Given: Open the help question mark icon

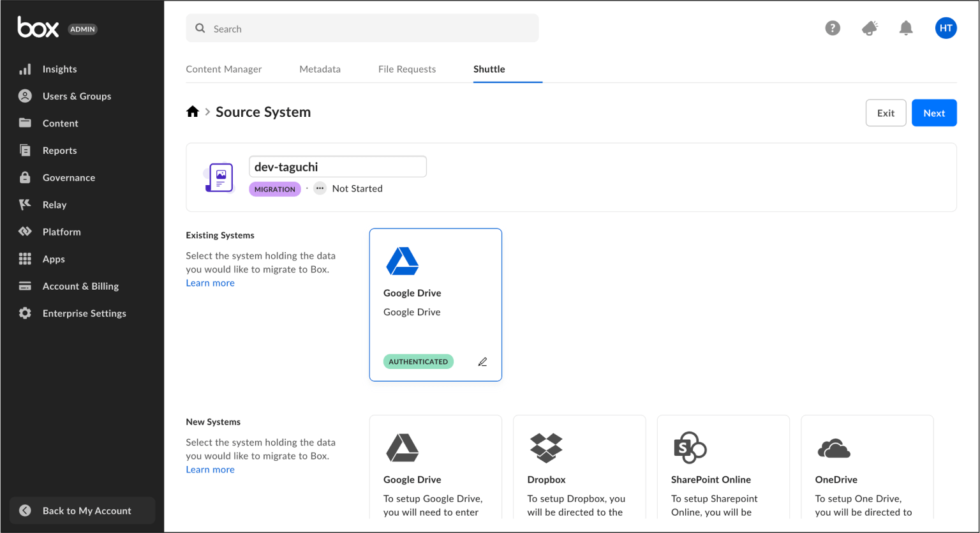Looking at the screenshot, I should click(833, 27).
